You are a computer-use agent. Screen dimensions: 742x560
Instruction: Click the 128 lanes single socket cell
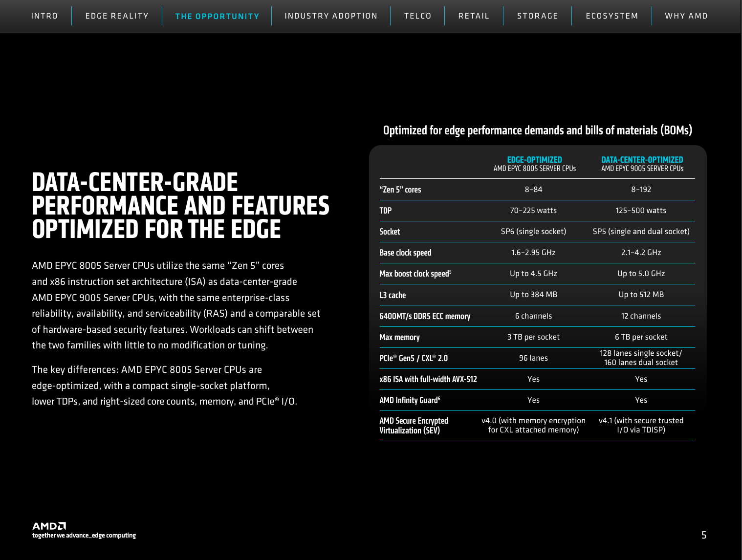[641, 358]
